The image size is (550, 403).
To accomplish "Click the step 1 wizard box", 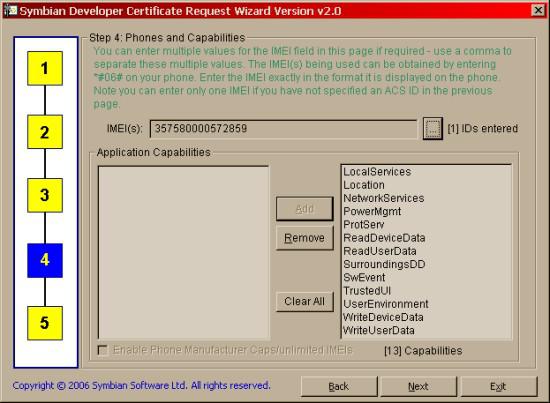I will click(45, 68).
